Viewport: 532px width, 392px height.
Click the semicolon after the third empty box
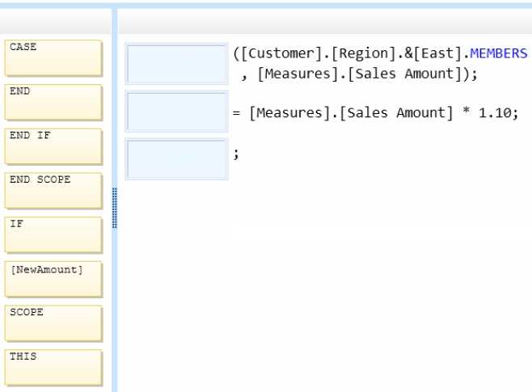coord(236,154)
